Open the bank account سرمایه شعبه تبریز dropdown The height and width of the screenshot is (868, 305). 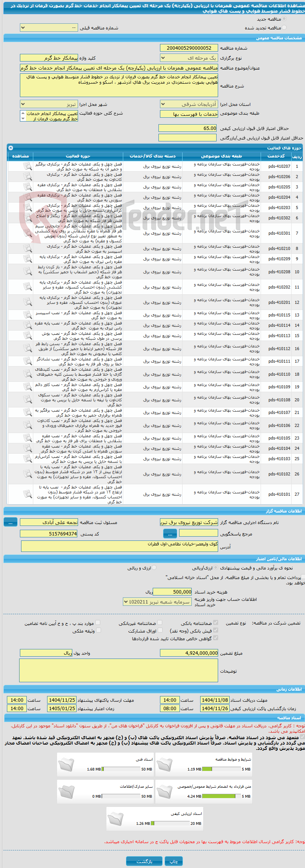pyautogui.click(x=157, y=602)
